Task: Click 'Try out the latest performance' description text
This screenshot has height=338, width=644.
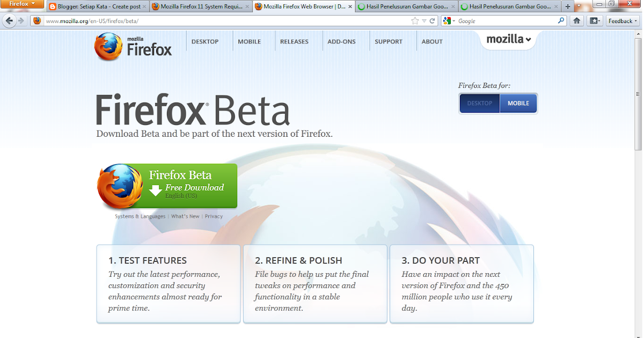Action: click(x=165, y=291)
